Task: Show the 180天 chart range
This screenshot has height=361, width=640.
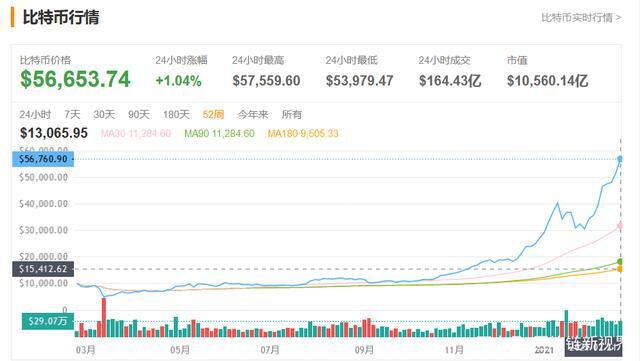Action: 176,114
